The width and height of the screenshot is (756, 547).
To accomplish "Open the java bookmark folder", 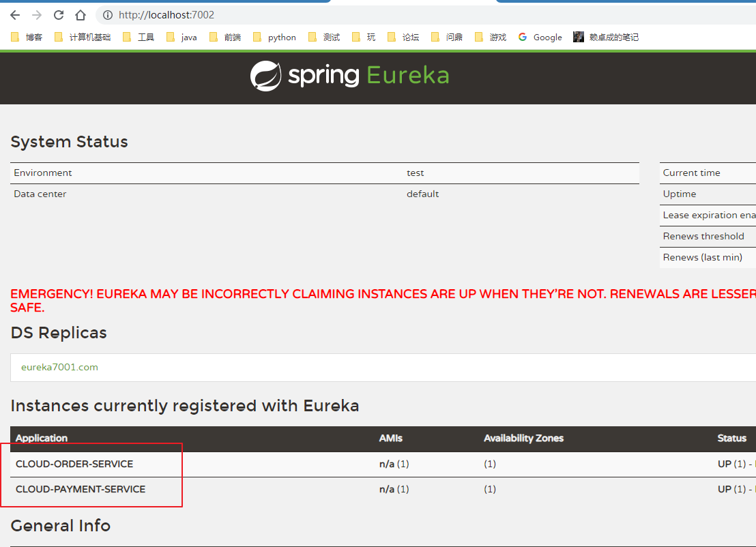I will [x=181, y=37].
